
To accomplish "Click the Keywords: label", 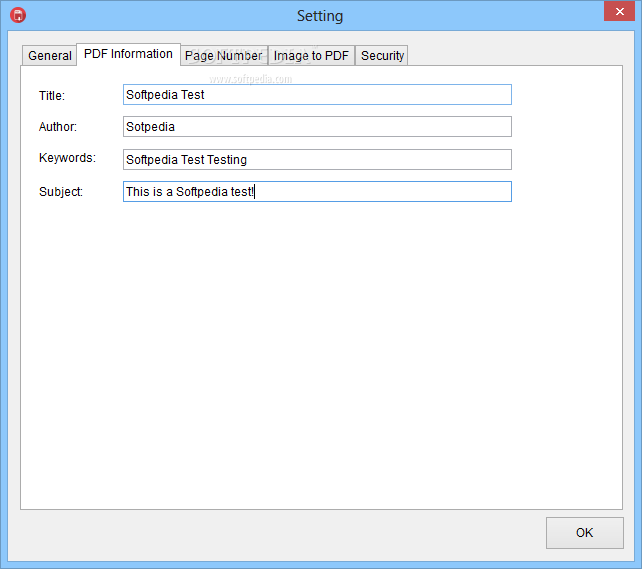I will (x=67, y=158).
